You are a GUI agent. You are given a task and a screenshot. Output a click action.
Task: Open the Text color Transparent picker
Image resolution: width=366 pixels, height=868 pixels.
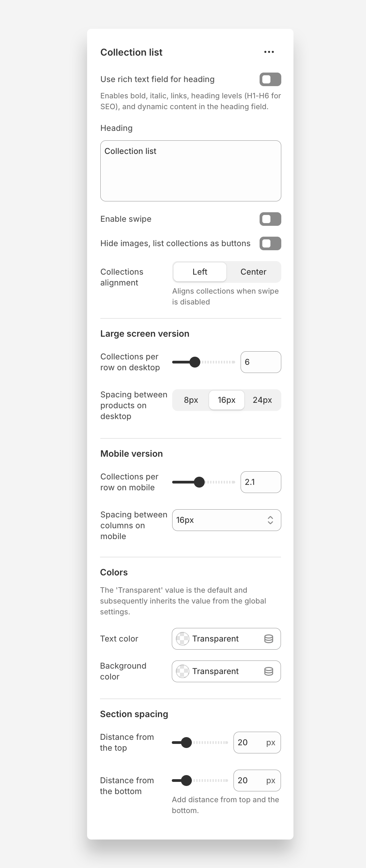pos(220,639)
